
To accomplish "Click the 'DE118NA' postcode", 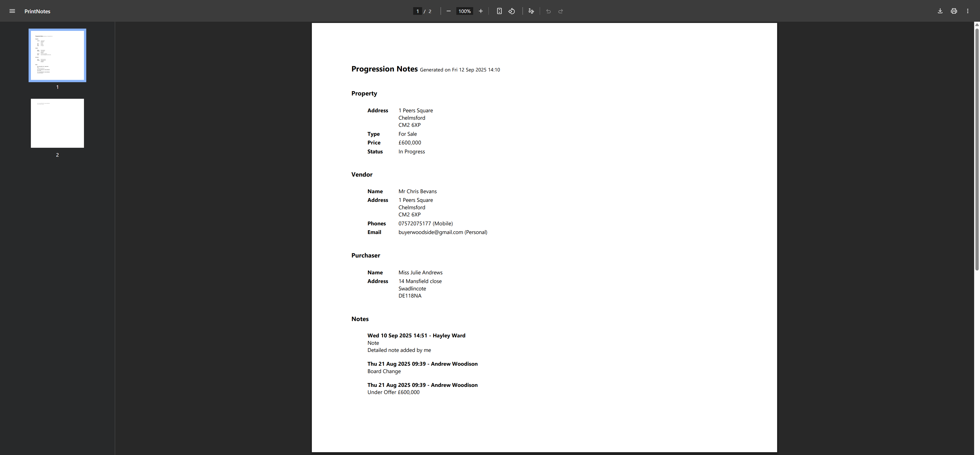I will point(410,296).
